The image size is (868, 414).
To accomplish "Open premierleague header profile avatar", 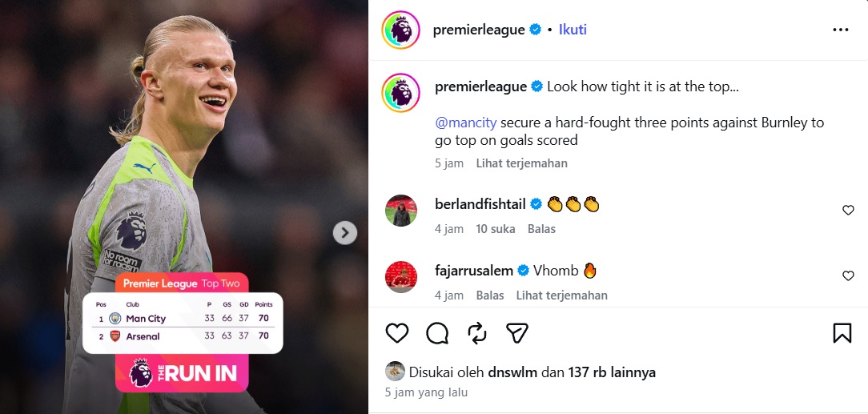I will coord(400,30).
